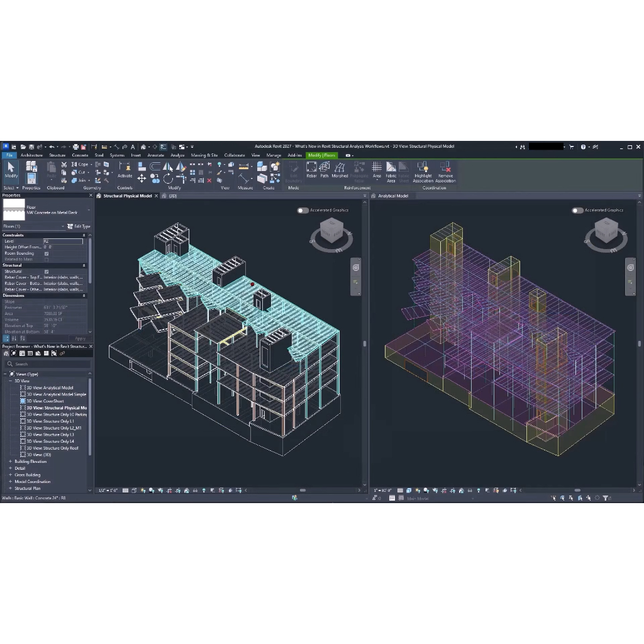Collapse the 3D View tree node
Screen dimensions: 644x644
[10, 381]
